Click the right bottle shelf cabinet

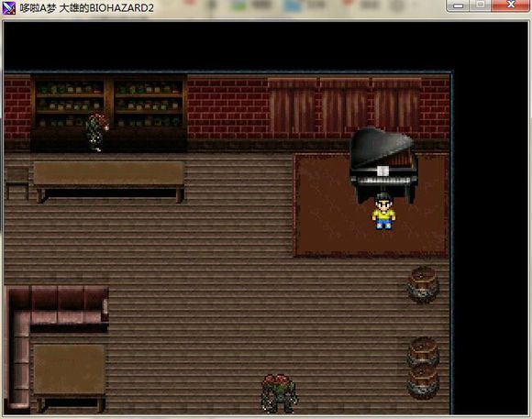(148, 103)
